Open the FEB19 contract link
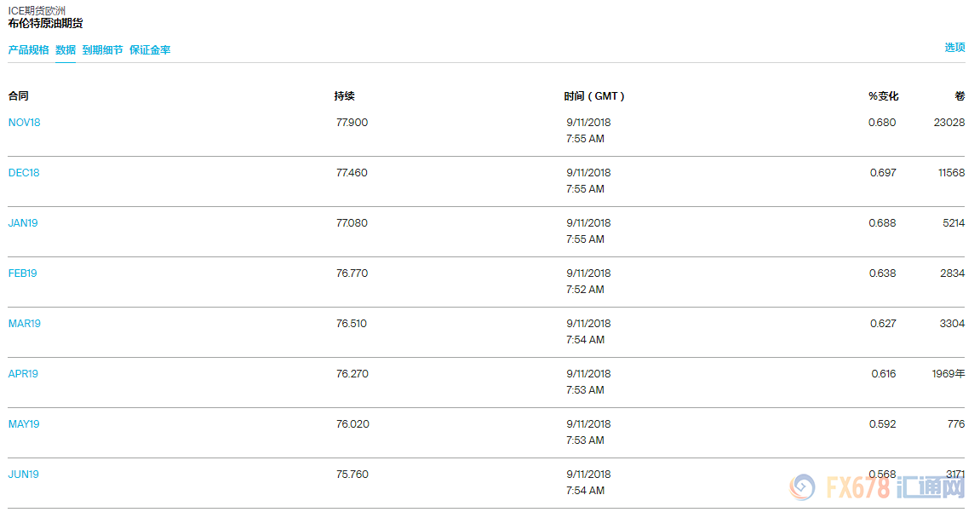The width and height of the screenshot is (980, 518). (x=23, y=273)
